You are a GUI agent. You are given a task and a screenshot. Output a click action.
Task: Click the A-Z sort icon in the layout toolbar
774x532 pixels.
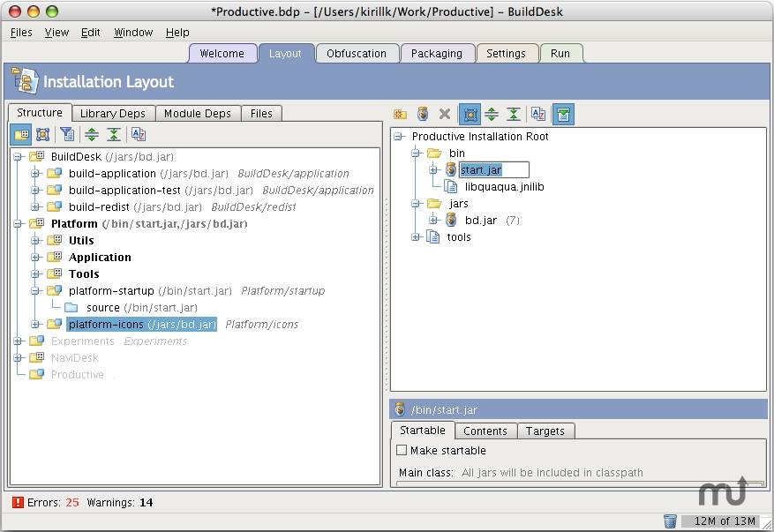click(x=538, y=115)
